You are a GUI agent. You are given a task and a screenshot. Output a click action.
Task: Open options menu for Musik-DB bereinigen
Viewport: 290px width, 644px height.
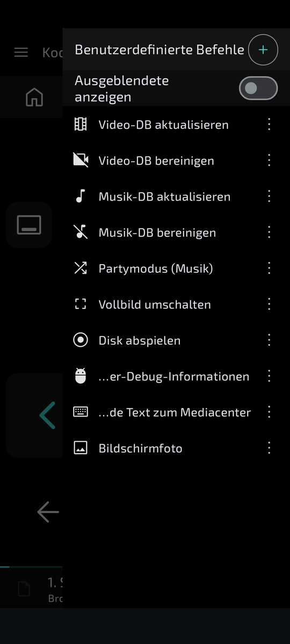pyautogui.click(x=269, y=232)
